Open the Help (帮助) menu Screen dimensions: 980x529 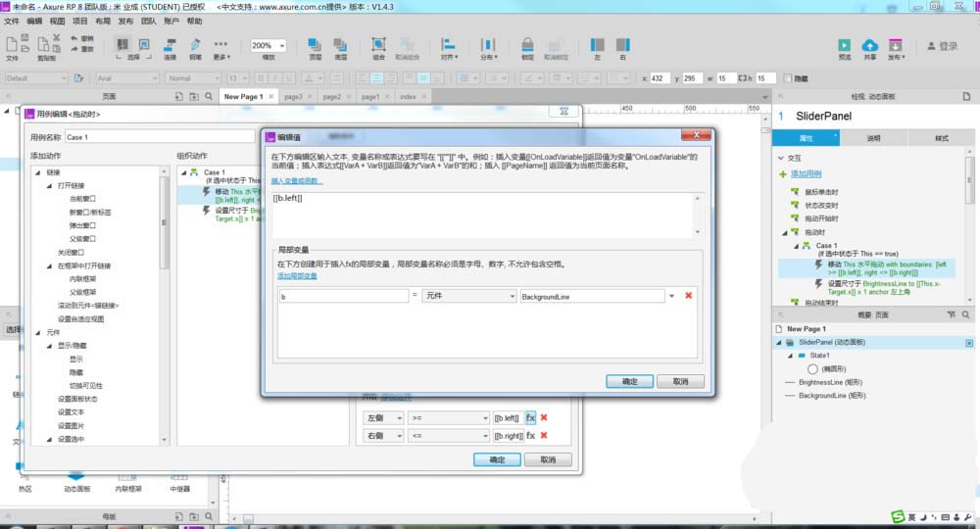point(194,22)
